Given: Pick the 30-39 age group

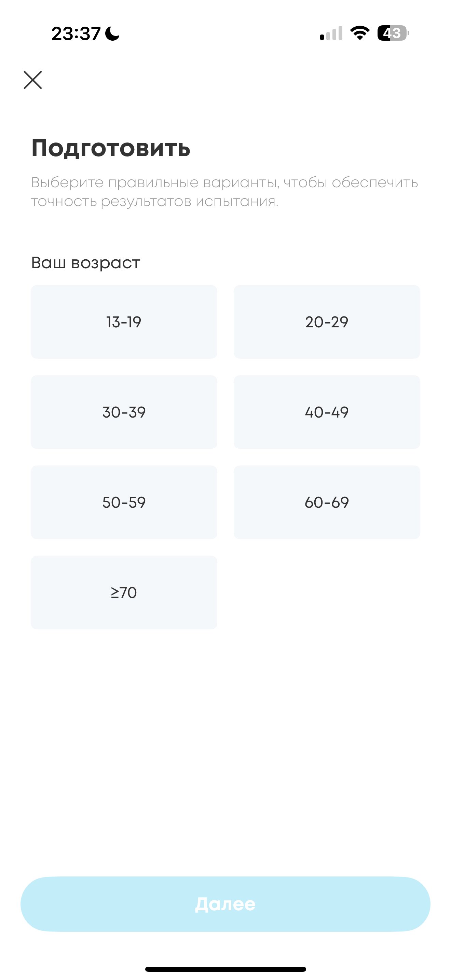Looking at the screenshot, I should (124, 412).
